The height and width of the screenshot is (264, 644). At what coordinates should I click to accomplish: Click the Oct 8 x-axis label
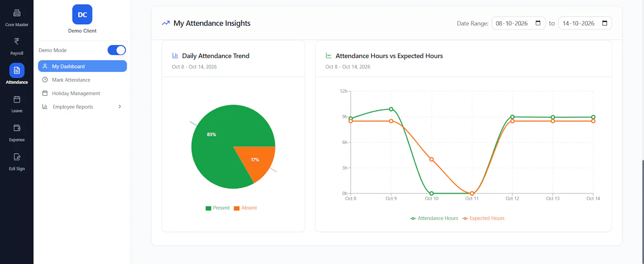point(351,198)
